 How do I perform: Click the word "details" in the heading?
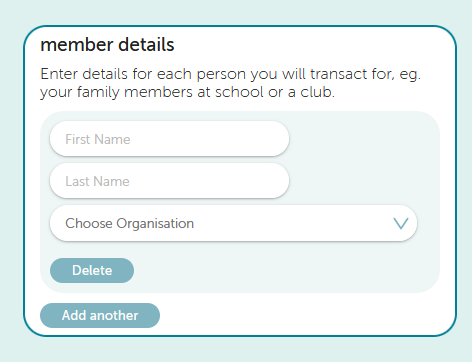point(146,45)
